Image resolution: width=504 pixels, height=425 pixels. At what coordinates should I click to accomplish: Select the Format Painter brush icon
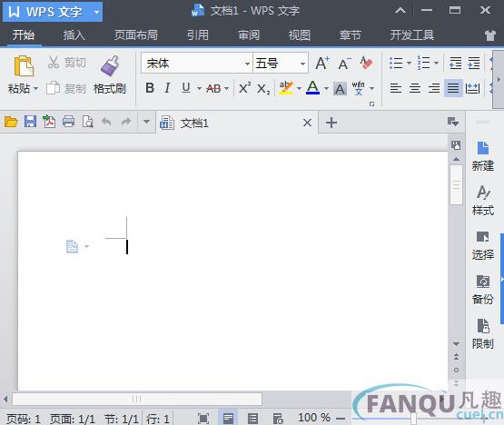tap(110, 66)
